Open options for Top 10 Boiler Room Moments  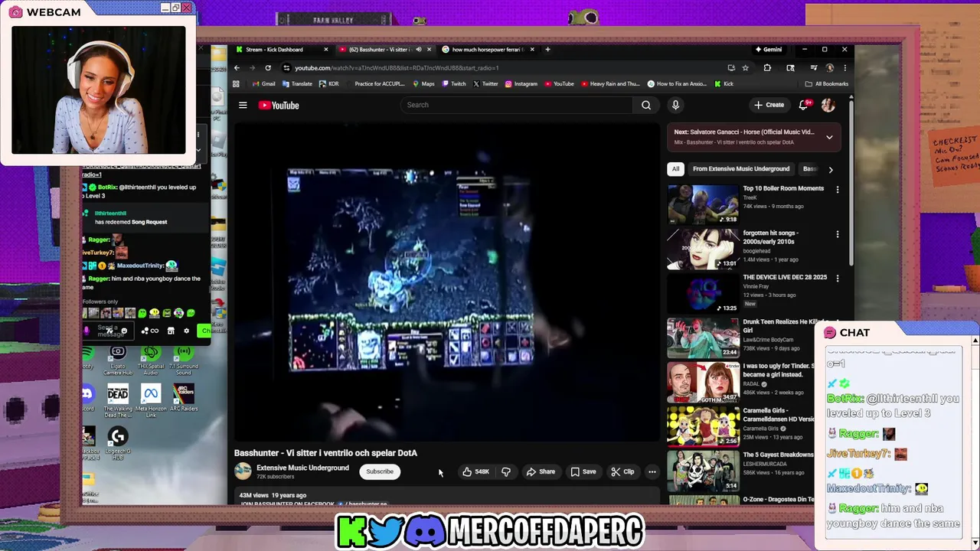coord(838,189)
